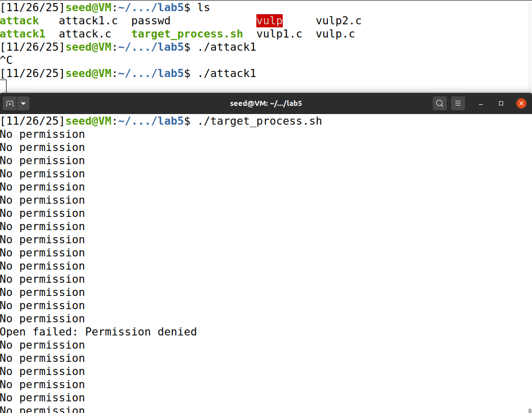Select the 'vulp1.c' file name

click(x=279, y=34)
